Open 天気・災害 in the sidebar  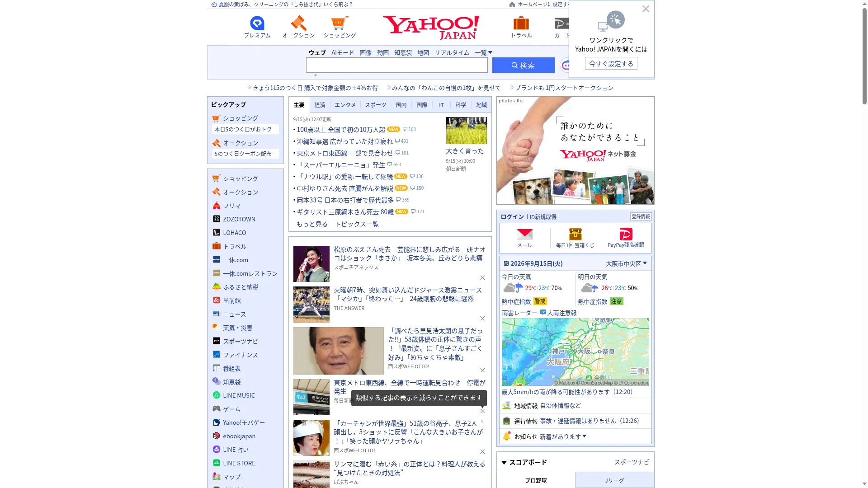point(237,328)
